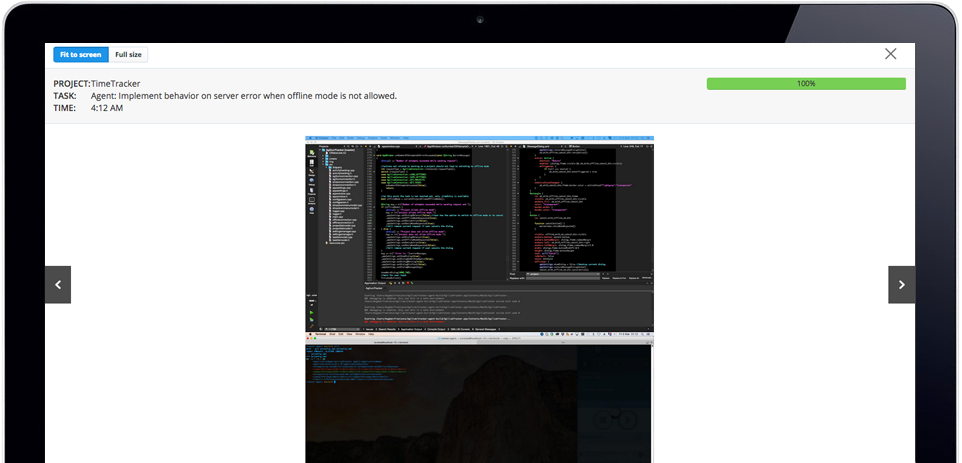Close the screenshot viewer with the X
Image resolution: width=962 pixels, height=463 pixels.
891,54
